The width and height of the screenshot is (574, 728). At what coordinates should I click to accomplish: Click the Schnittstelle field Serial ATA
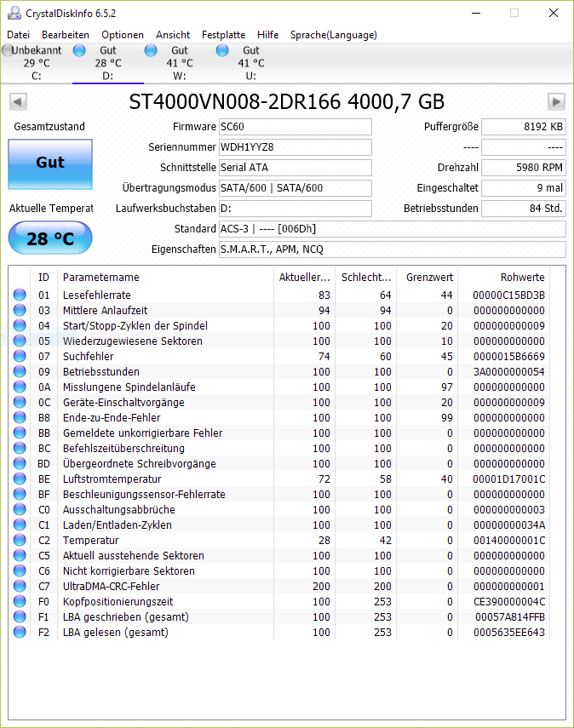pos(296,168)
